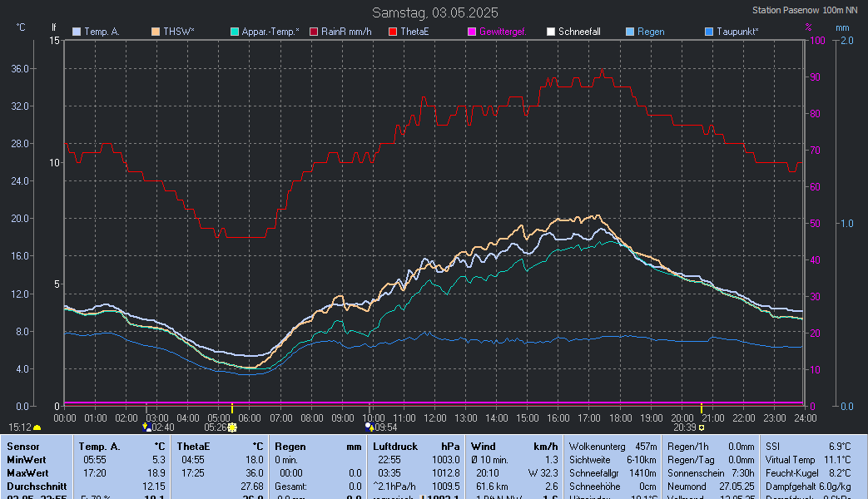Select the 'Taupunkt*' legend label
Image resolution: width=868 pixels, height=499 pixels.
coord(738,32)
